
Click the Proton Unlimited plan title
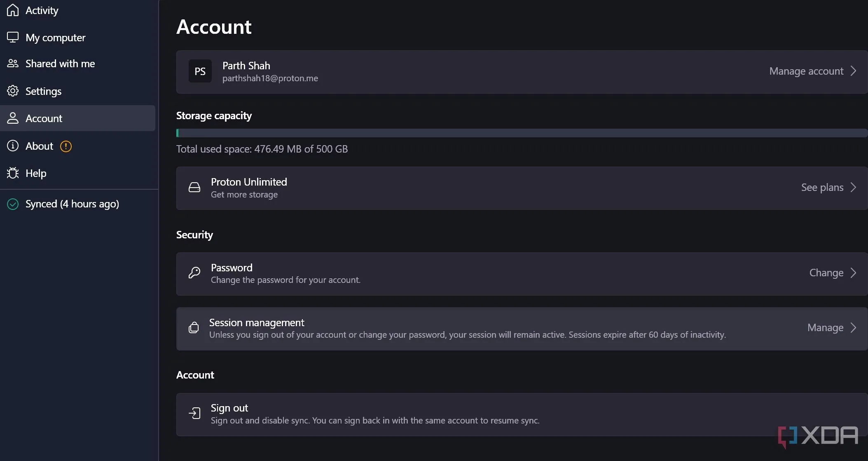tap(249, 182)
